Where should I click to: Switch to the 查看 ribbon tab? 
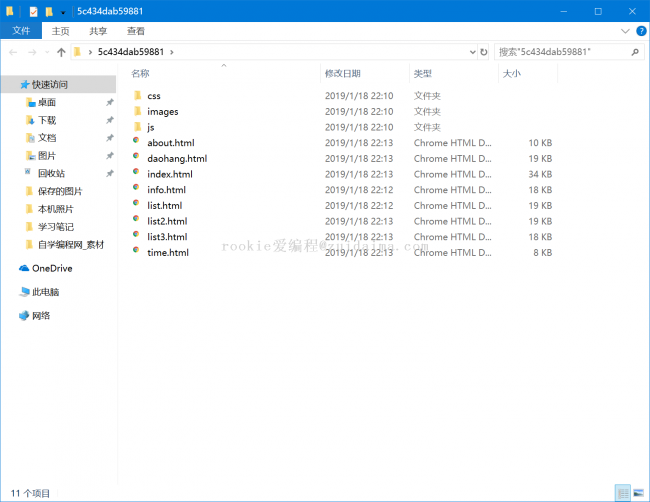click(x=135, y=31)
